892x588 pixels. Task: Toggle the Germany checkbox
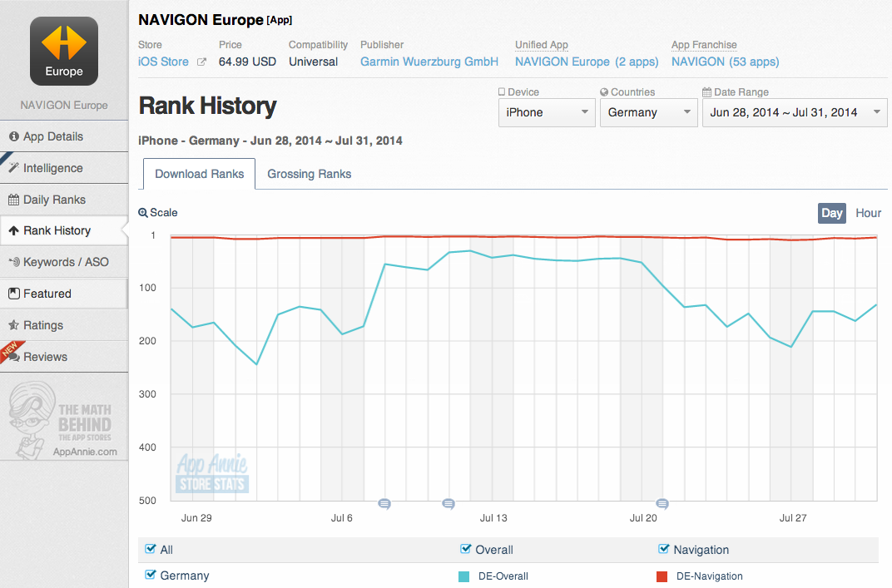(x=150, y=575)
